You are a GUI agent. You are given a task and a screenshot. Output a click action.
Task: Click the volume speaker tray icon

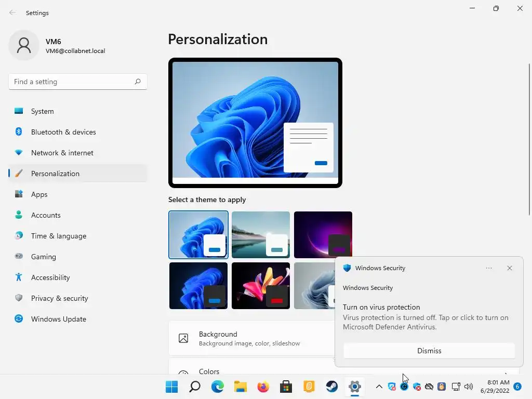469,387
